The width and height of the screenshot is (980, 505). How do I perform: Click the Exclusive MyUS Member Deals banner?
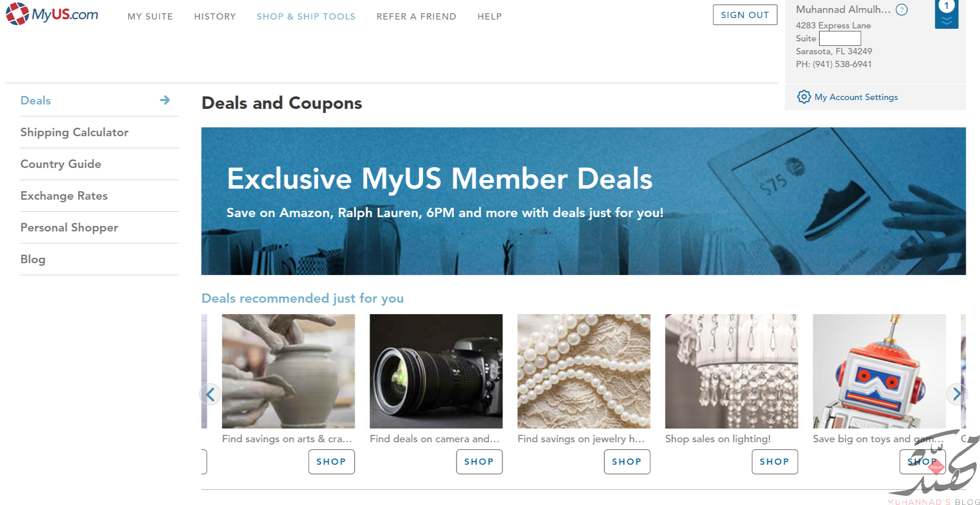pos(583,201)
